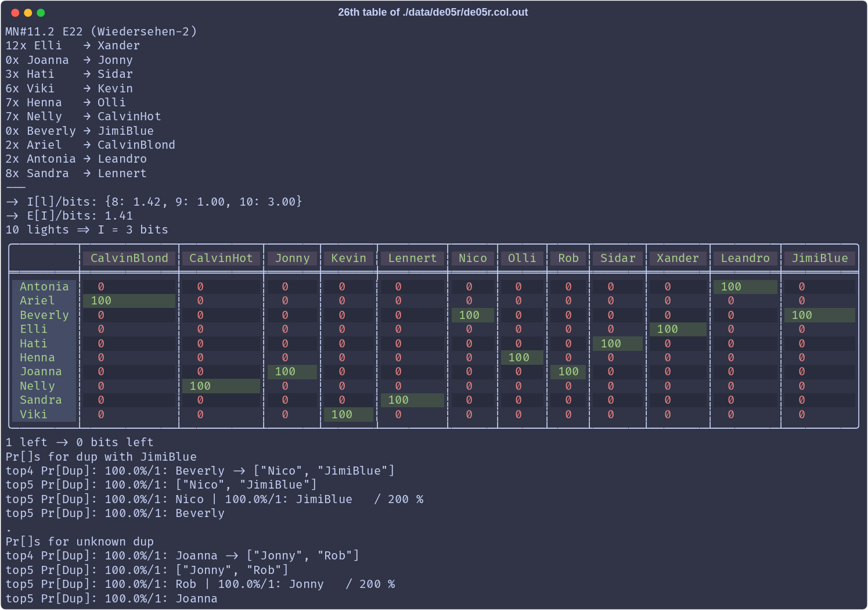Click the 100 cell for Viki under Kevin

tap(342, 414)
